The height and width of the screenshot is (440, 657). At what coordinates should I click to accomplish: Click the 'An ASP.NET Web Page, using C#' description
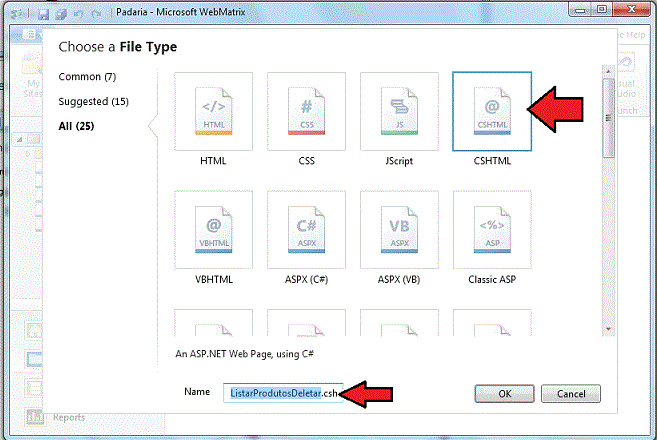(244, 354)
